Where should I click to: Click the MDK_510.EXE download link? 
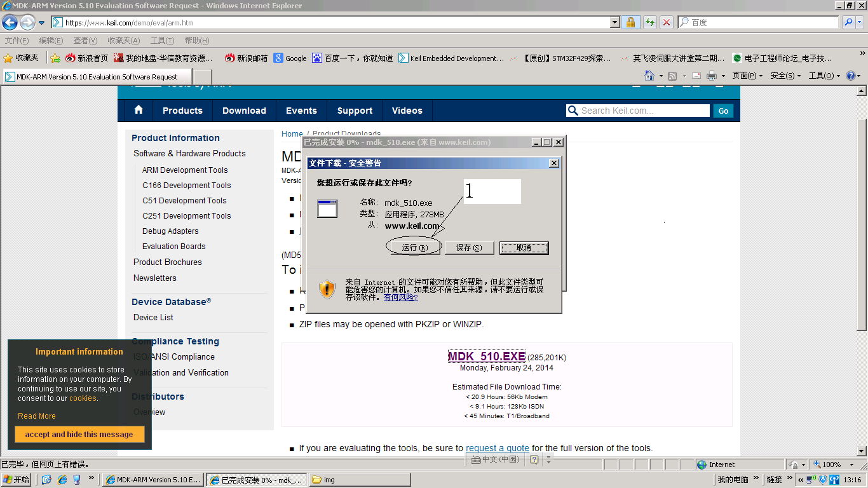[487, 356]
